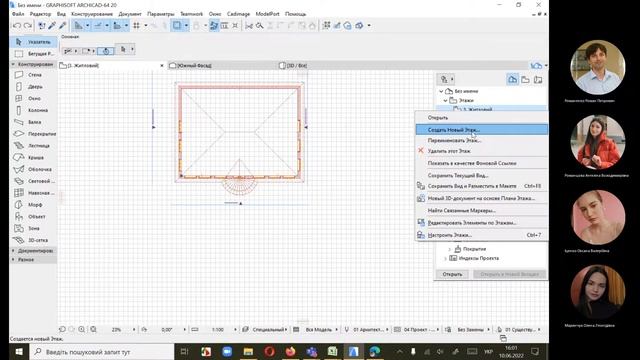This screenshot has height=360, width=640.
Task: Select the Зона (Zone) tool
Action: 33,229
